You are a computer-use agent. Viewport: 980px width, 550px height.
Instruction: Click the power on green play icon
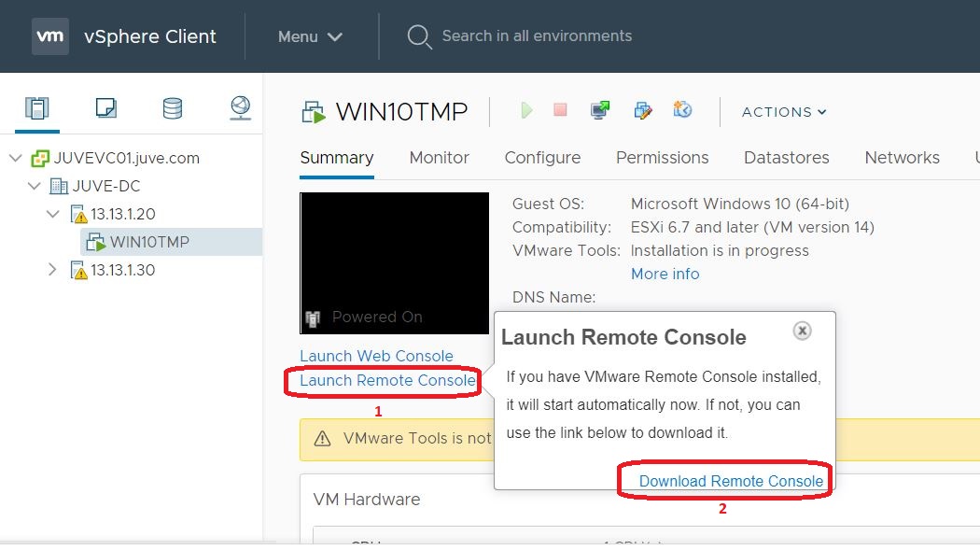(x=526, y=110)
